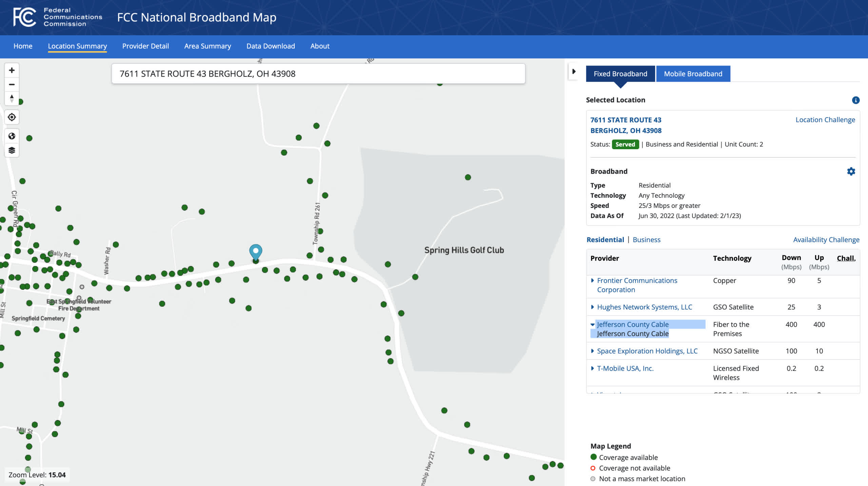
Task: Click the address search field
Action: (318, 74)
